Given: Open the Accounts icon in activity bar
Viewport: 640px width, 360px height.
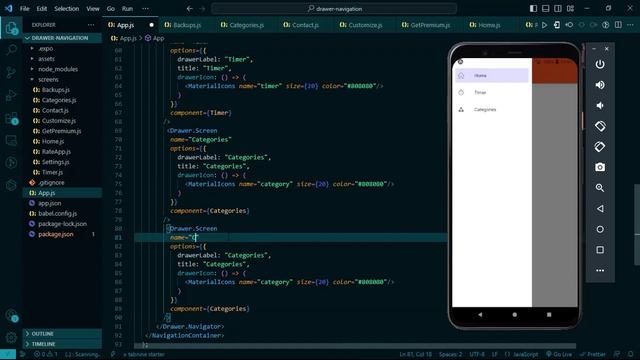Looking at the screenshot, I should pos(11,315).
